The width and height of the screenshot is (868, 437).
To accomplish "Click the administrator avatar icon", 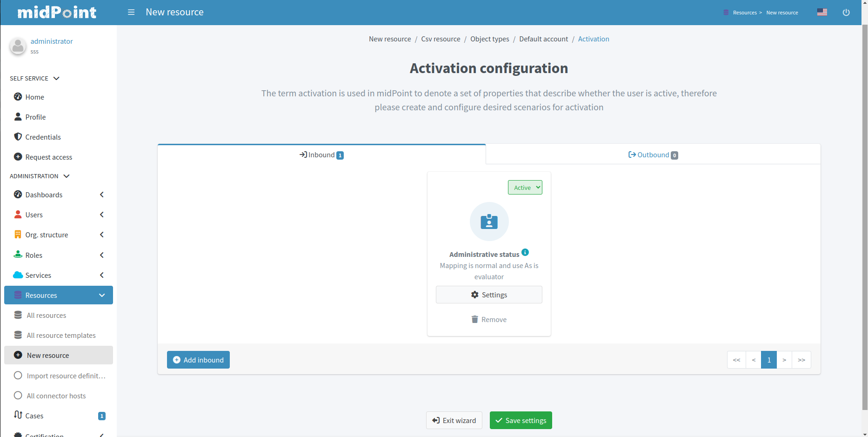I will click(x=18, y=46).
